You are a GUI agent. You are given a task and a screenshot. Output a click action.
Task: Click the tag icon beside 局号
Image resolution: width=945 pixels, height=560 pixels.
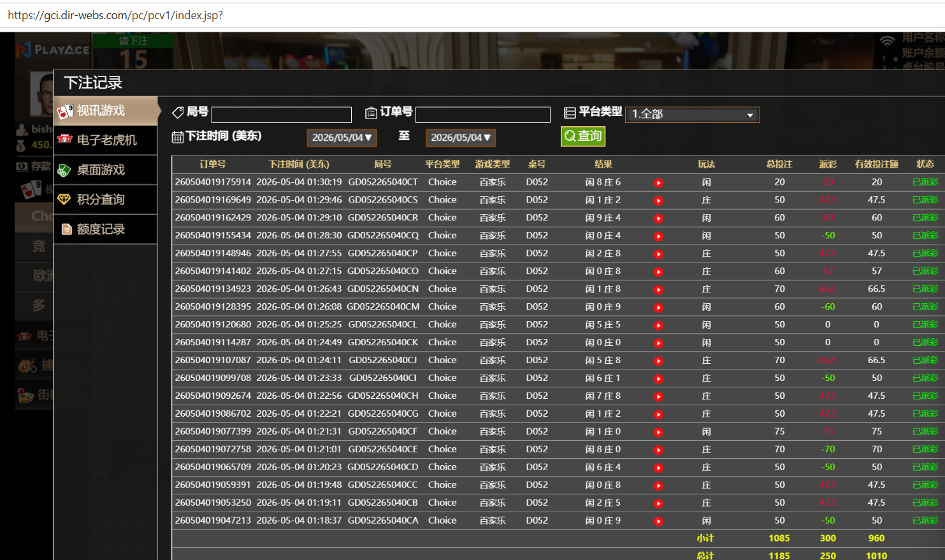pos(178,113)
